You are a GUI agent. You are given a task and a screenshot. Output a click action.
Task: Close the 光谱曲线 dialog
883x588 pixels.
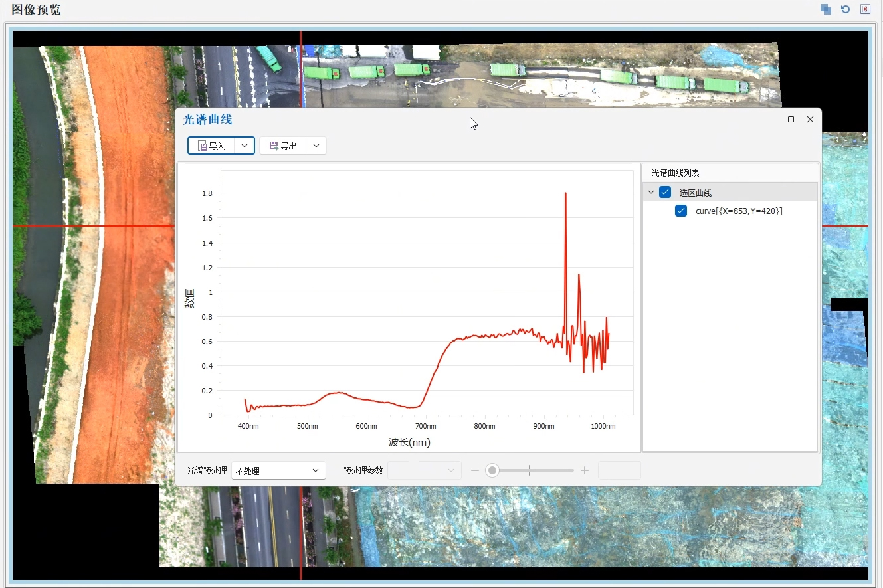pyautogui.click(x=810, y=120)
